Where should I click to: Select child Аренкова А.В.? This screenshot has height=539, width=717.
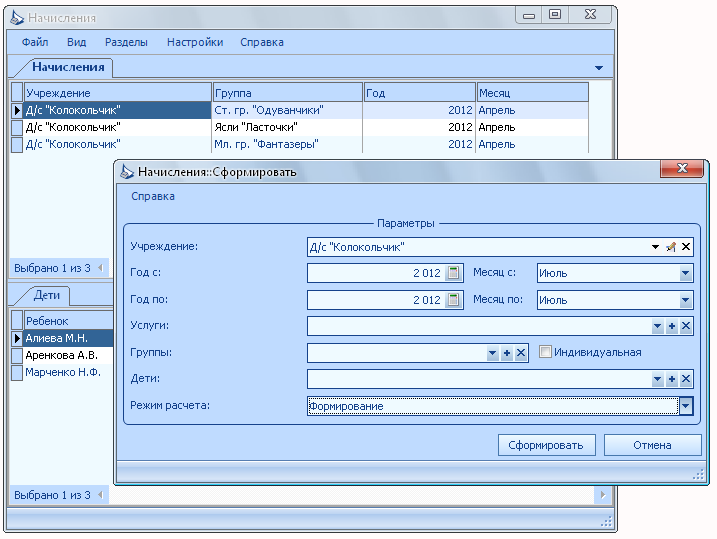pos(69,355)
